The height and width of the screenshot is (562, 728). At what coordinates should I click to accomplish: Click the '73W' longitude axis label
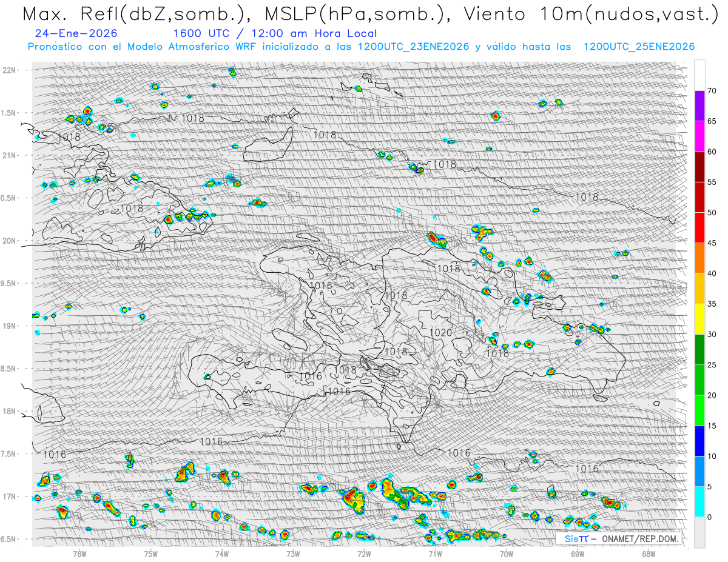pos(293,554)
